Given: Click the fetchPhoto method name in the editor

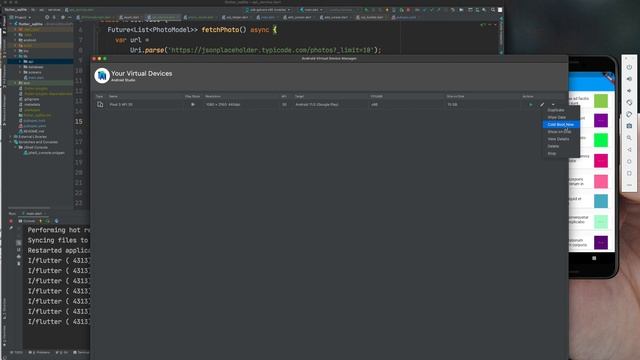Looking at the screenshot, I should click(220, 30).
